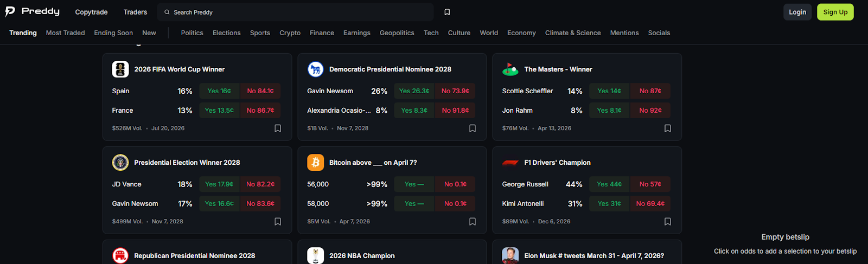The width and height of the screenshot is (868, 264).
Task: Bookmark the Bitcoin above April 7 market
Action: [x=473, y=222]
